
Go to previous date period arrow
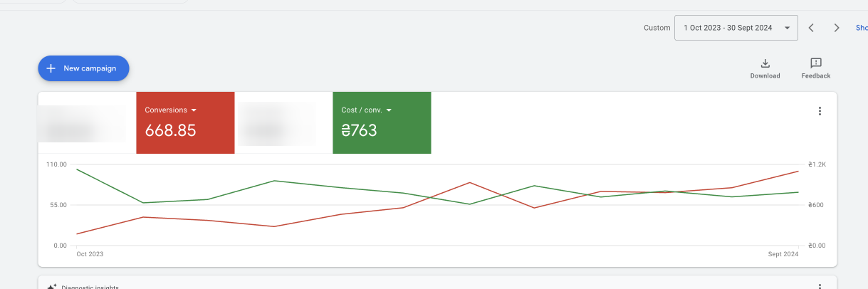(811, 28)
